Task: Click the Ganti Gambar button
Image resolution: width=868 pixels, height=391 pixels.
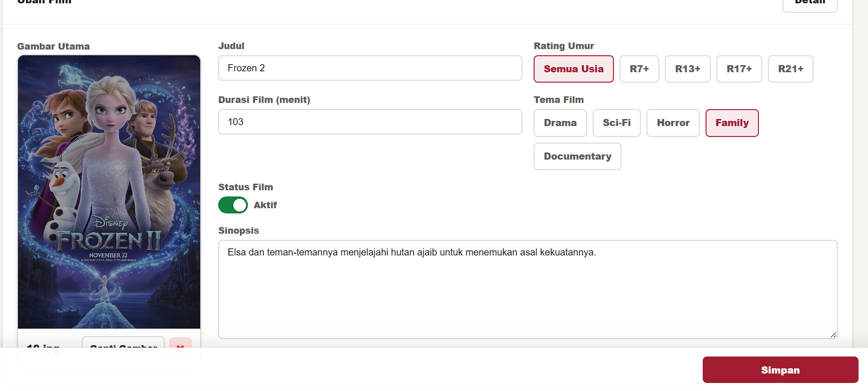Action: pyautogui.click(x=123, y=344)
